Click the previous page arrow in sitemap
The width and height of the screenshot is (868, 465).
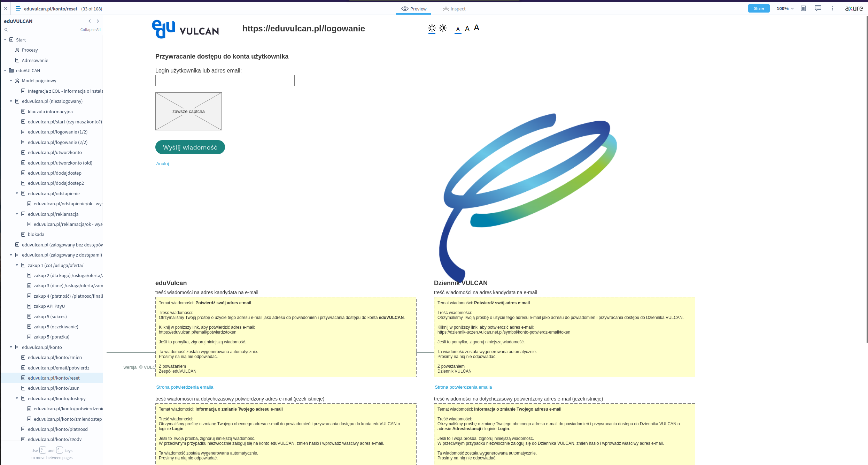[x=90, y=21]
